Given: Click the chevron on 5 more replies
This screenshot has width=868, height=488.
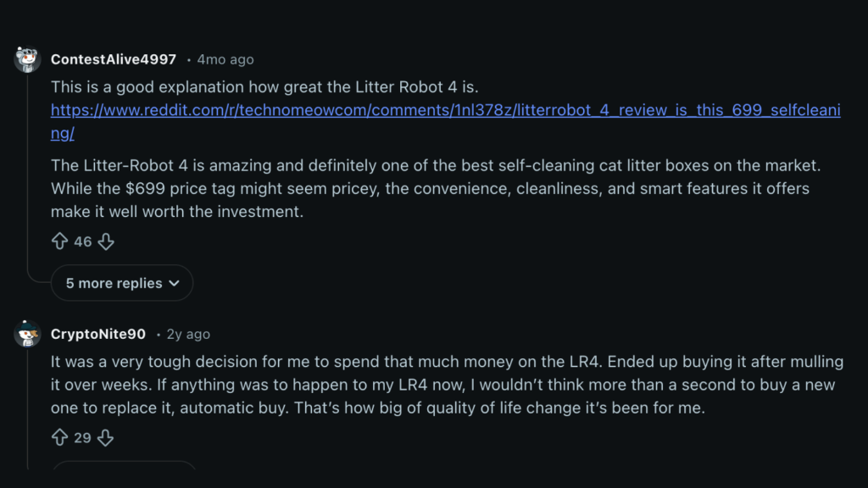Looking at the screenshot, I should tap(172, 283).
